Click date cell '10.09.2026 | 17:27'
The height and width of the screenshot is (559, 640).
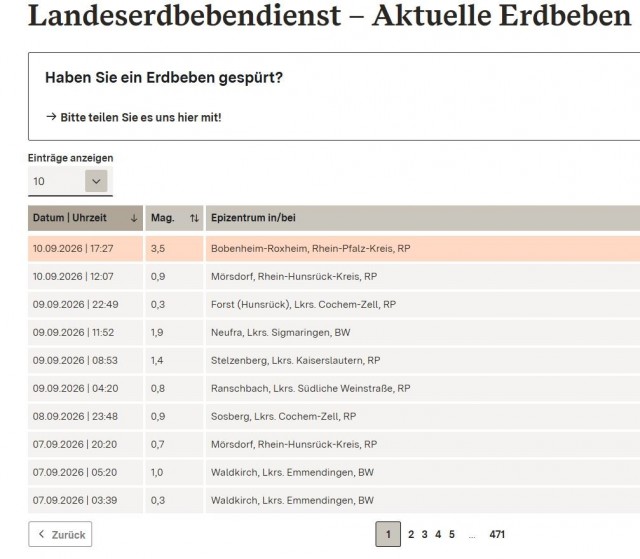[x=85, y=248]
